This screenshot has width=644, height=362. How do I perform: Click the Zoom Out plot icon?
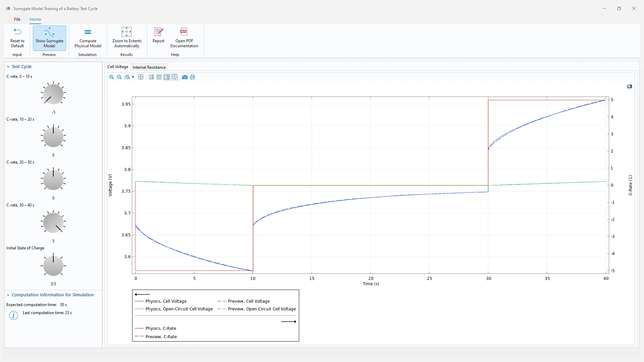pyautogui.click(x=119, y=77)
